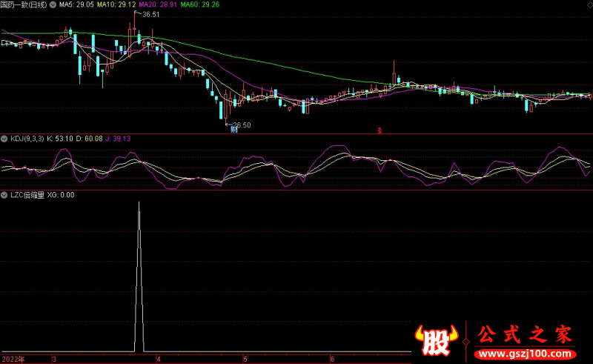Viewport: 593px width, 364px height.
Task: Click the red bull 股 logo icon
Action: click(x=437, y=338)
